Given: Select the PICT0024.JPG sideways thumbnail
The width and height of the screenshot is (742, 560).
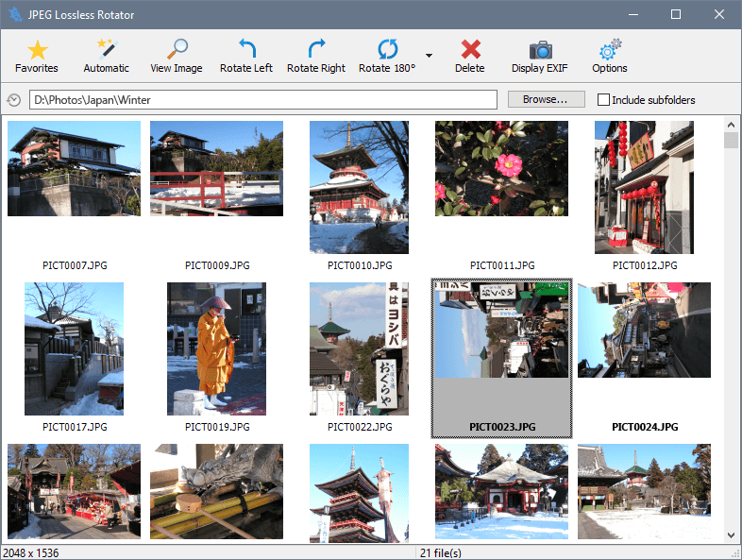Looking at the screenshot, I should click(x=644, y=331).
